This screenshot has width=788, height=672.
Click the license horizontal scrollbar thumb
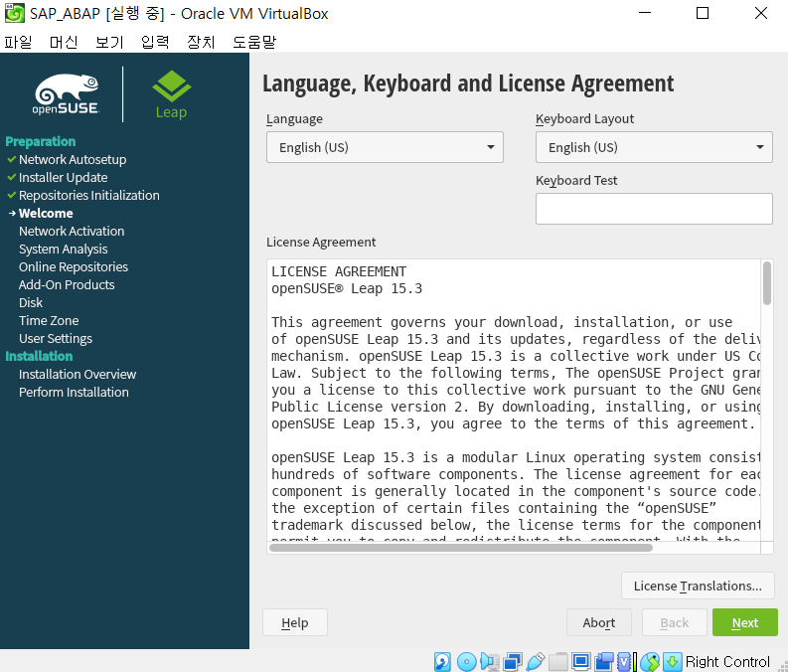(x=461, y=548)
